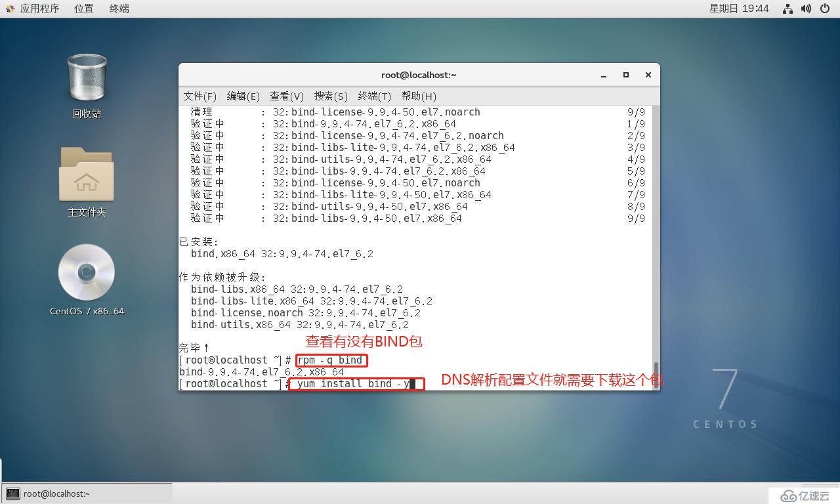The image size is (840, 504).
Task: Open the 位置 menu in top panel
Action: pos(83,9)
